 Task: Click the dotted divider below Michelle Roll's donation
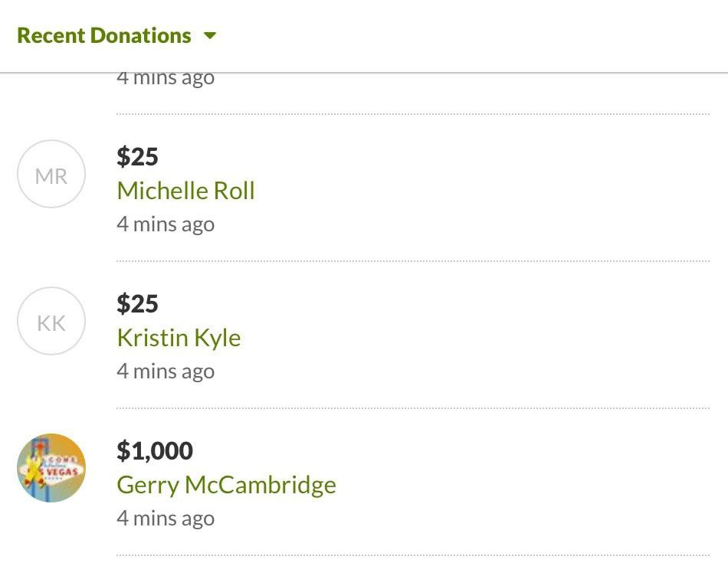(x=413, y=261)
